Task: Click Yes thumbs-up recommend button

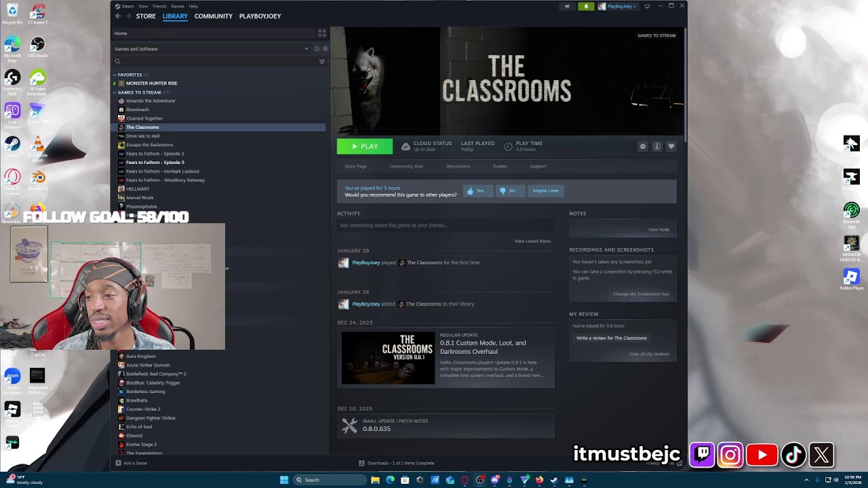Action: click(478, 191)
